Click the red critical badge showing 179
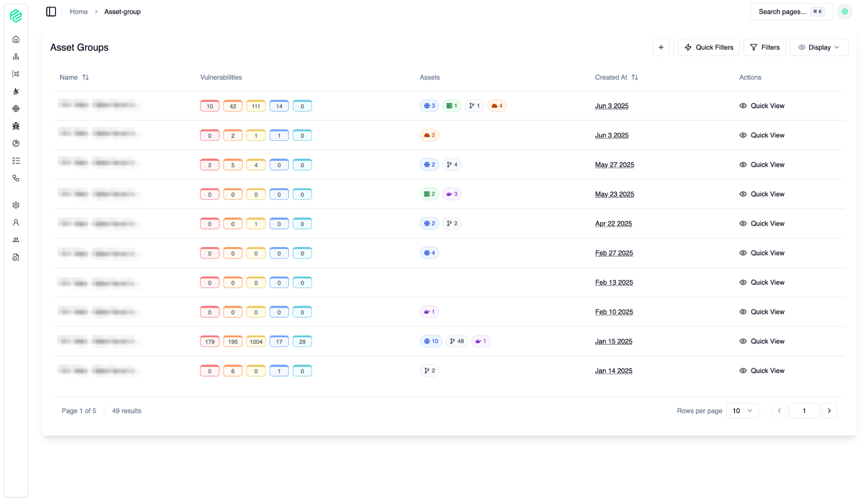The height and width of the screenshot is (501, 868). (210, 342)
